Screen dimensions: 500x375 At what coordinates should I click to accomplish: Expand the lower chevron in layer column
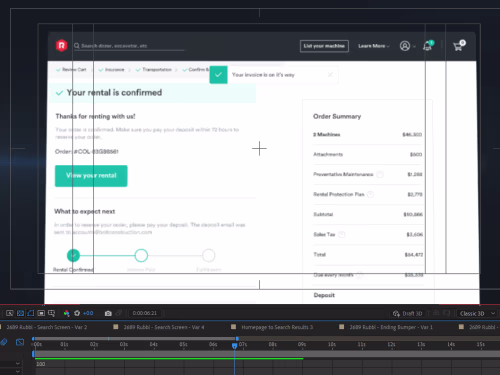pyautogui.click(x=18, y=371)
